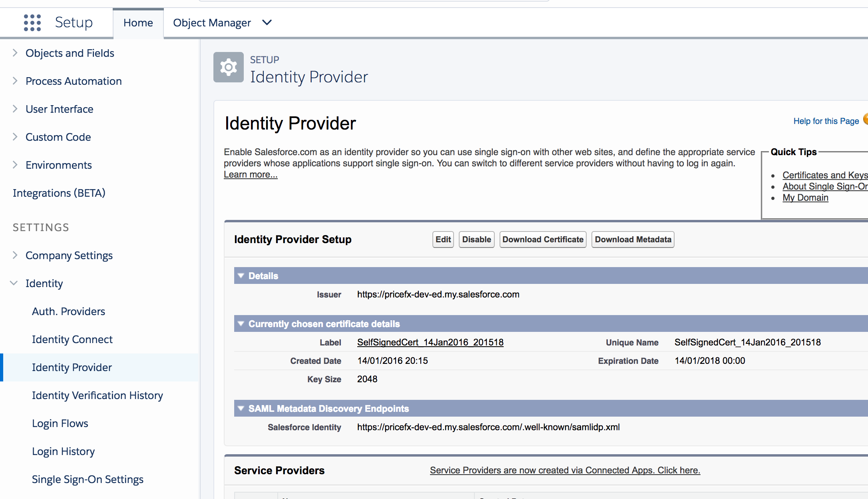The image size is (868, 499).
Task: Click the Identity Provider setup gear icon
Action: tap(228, 67)
